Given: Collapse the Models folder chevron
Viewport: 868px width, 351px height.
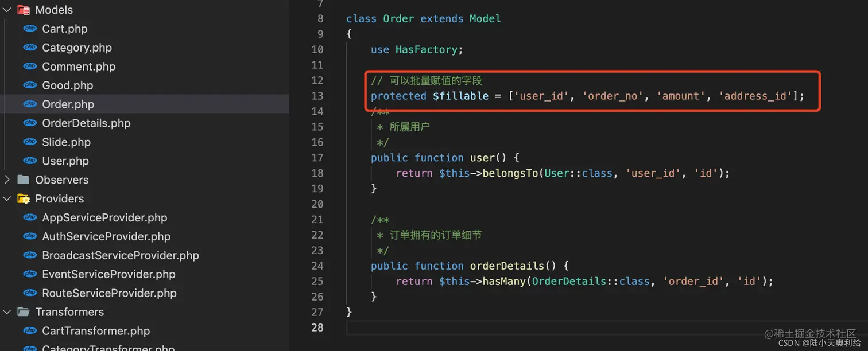Looking at the screenshot, I should tap(7, 10).
